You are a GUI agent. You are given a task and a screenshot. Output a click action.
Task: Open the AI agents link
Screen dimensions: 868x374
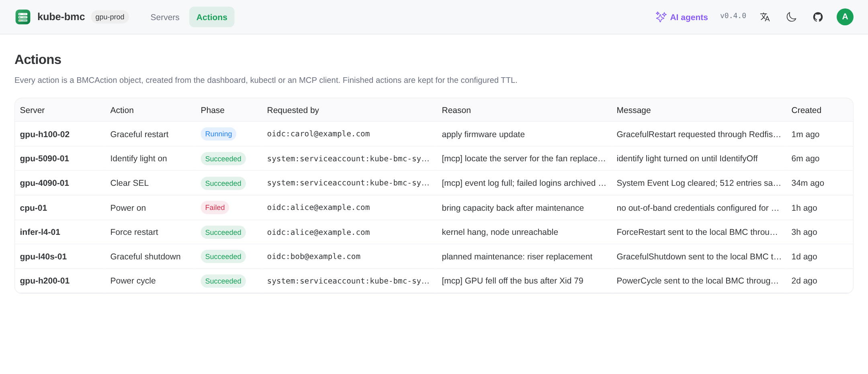point(682,17)
